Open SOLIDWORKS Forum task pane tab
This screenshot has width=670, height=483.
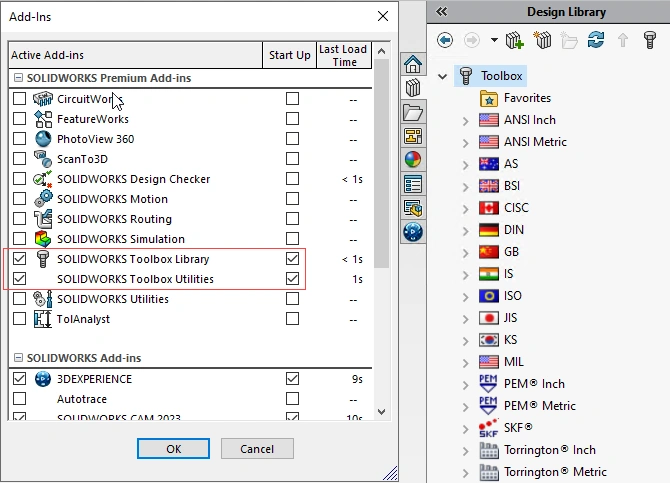pyautogui.click(x=413, y=208)
